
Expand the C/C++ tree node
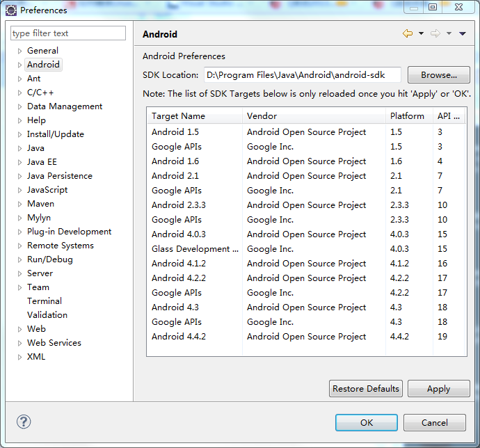(19, 93)
